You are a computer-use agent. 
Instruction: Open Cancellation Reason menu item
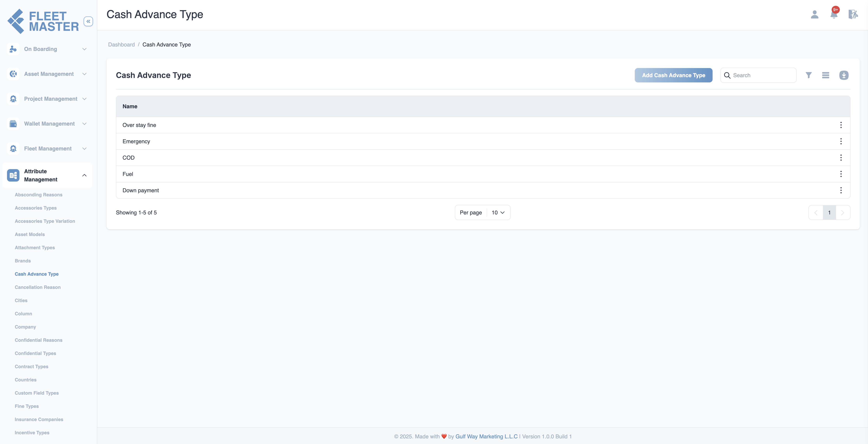tap(38, 287)
